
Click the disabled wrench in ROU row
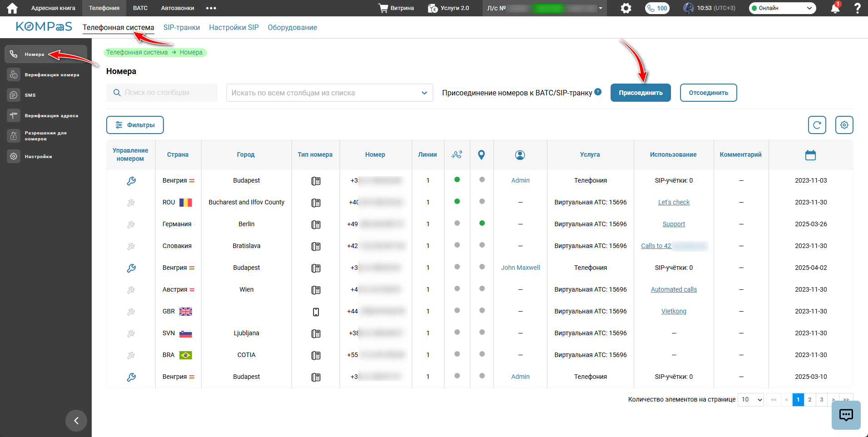click(x=131, y=203)
